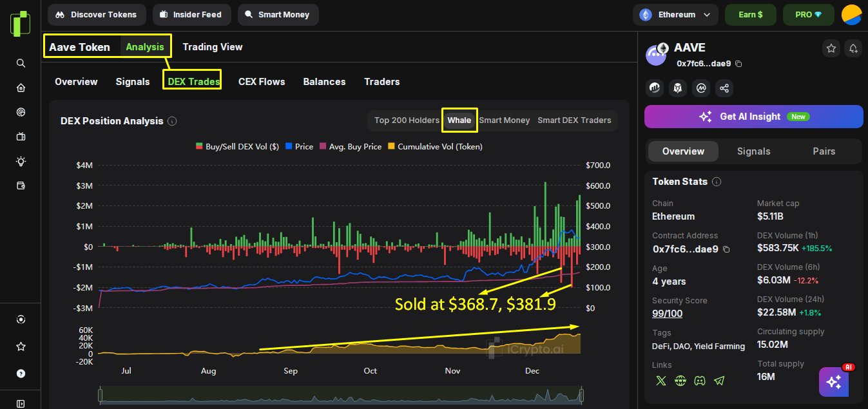Share the AAVE token page
The image size is (868, 409).
[724, 88]
